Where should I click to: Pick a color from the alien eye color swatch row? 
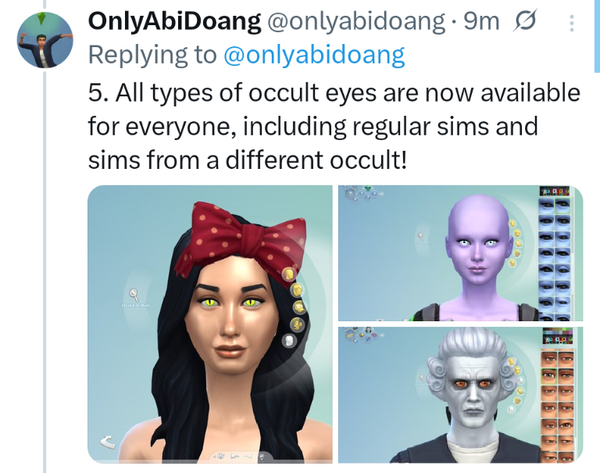pos(554,191)
